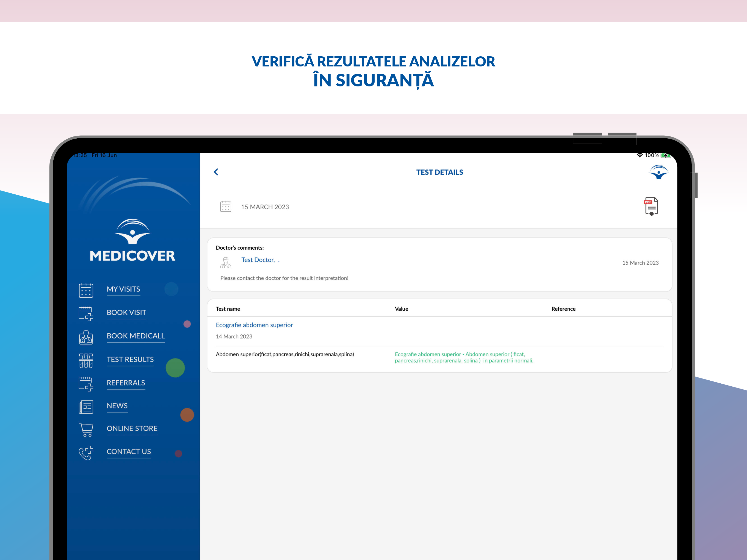Open the Ecografie abdomen superior test link
Viewport: 747px width, 560px height.
pos(254,325)
